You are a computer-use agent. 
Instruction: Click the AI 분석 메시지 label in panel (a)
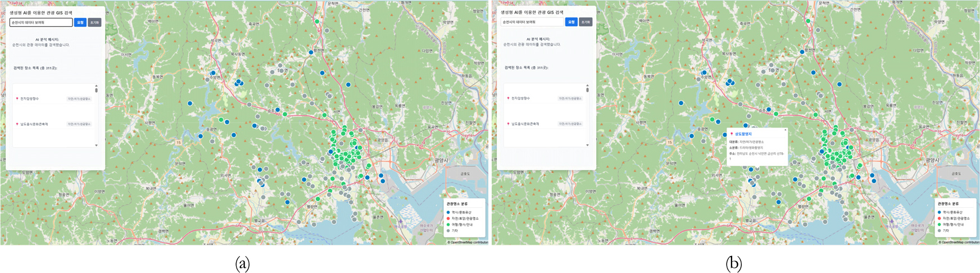pyautogui.click(x=47, y=39)
